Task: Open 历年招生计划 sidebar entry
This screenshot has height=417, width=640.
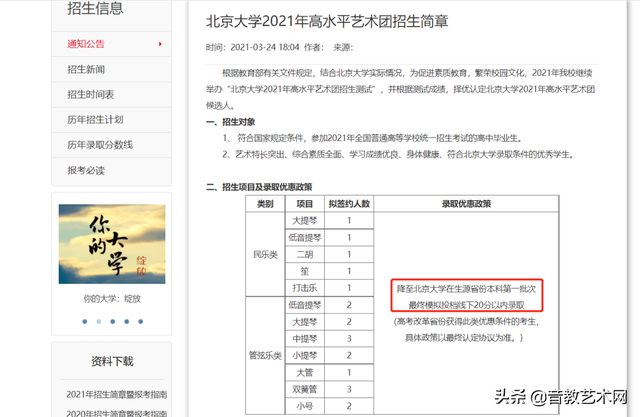Action: pos(111,120)
